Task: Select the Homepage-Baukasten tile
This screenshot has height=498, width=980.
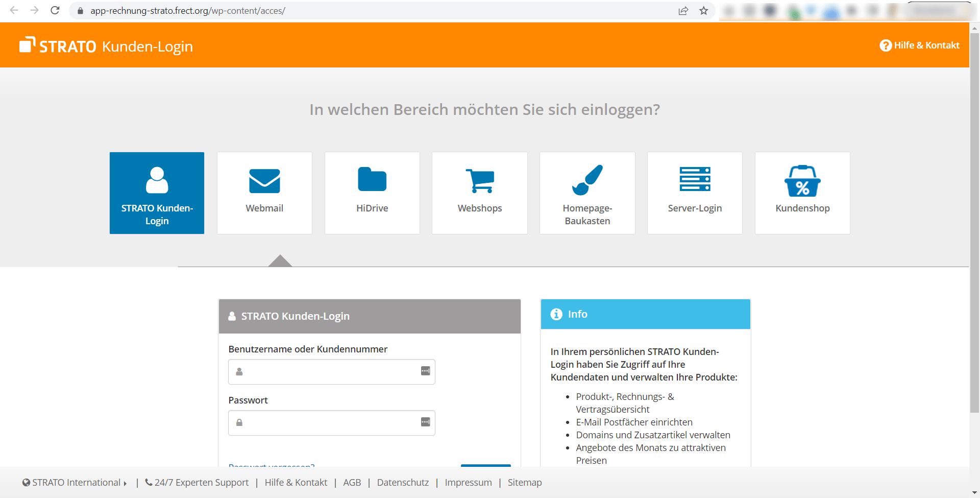Action: click(x=587, y=193)
